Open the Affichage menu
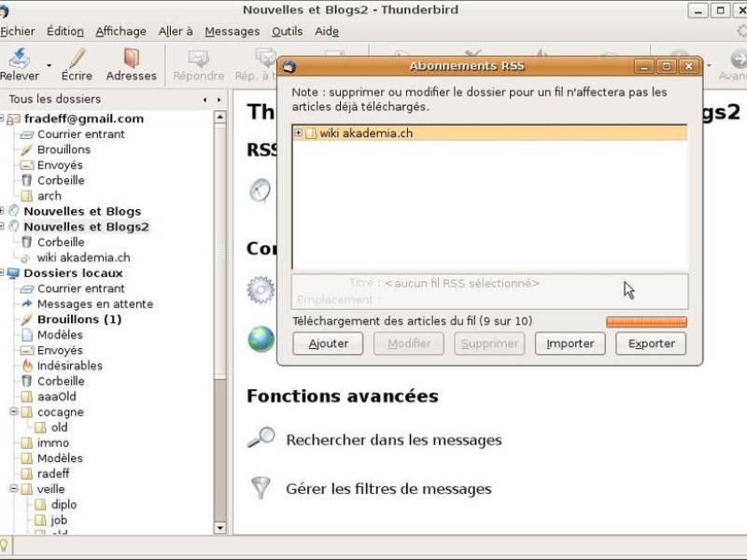The image size is (747, 560). click(121, 32)
